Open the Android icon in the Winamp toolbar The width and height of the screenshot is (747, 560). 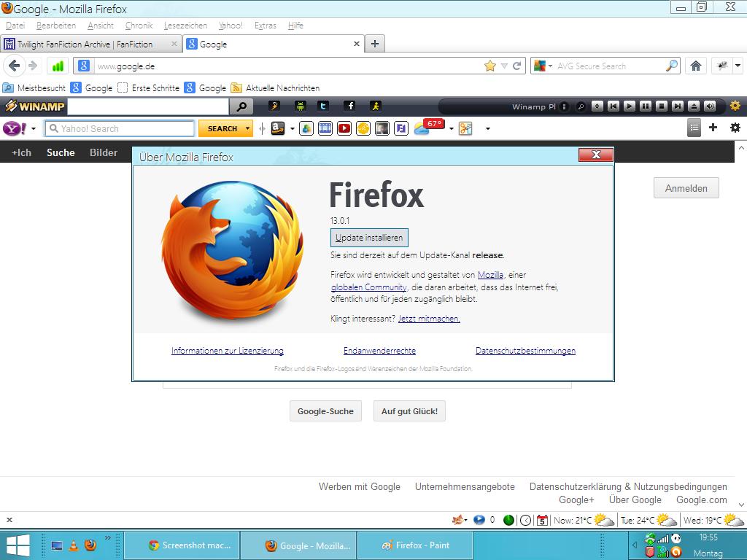pos(300,106)
